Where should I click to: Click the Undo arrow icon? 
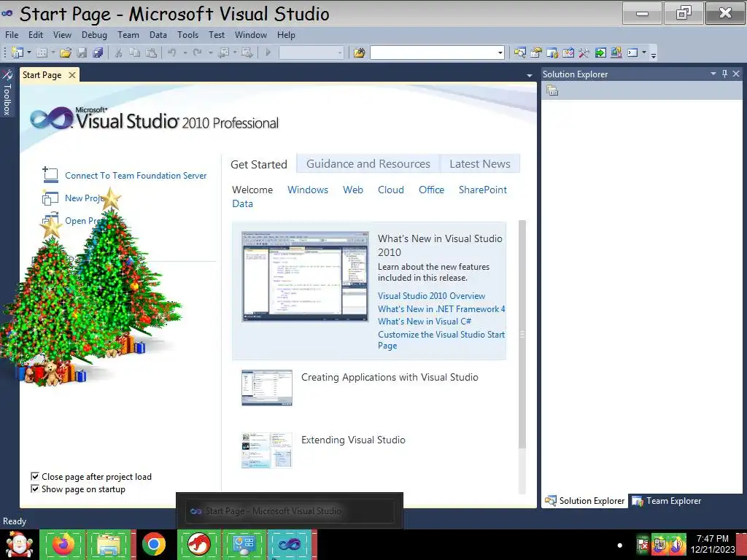(172, 52)
